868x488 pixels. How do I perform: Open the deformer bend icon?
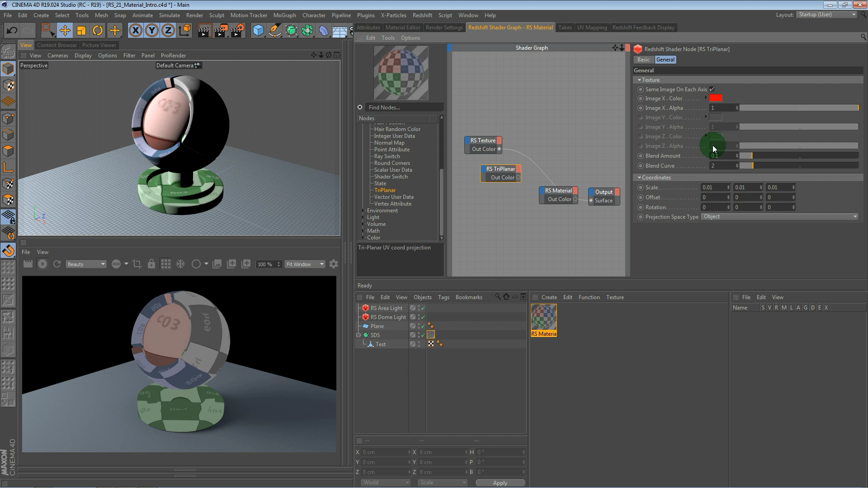click(324, 31)
